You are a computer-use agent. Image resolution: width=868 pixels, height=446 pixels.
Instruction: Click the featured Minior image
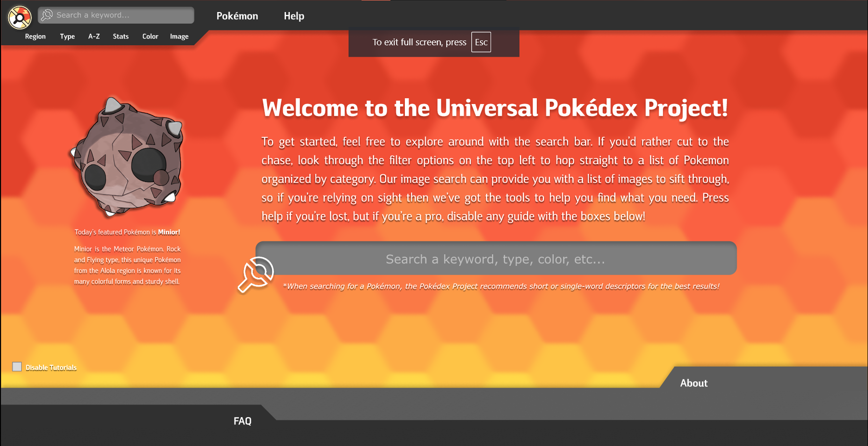128,157
